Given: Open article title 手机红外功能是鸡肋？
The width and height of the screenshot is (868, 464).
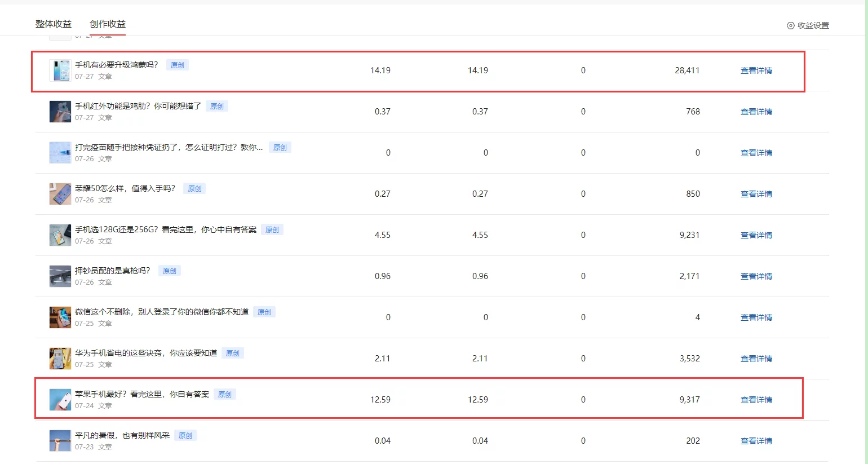Looking at the screenshot, I should point(138,106).
